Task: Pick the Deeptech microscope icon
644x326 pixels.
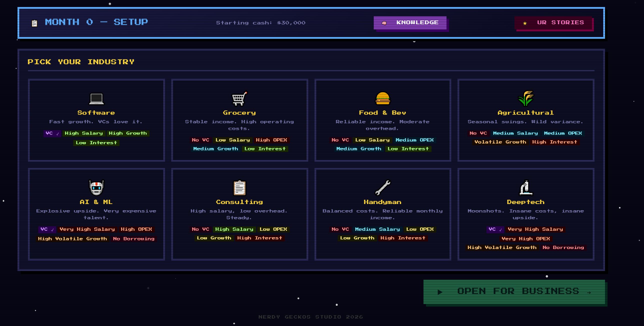Action: click(x=525, y=188)
